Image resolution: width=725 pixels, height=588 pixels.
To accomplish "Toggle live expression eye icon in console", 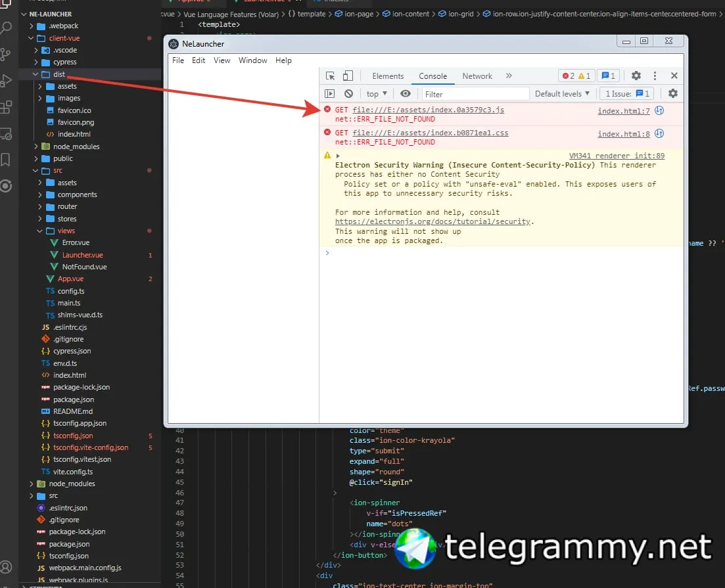I will (406, 93).
